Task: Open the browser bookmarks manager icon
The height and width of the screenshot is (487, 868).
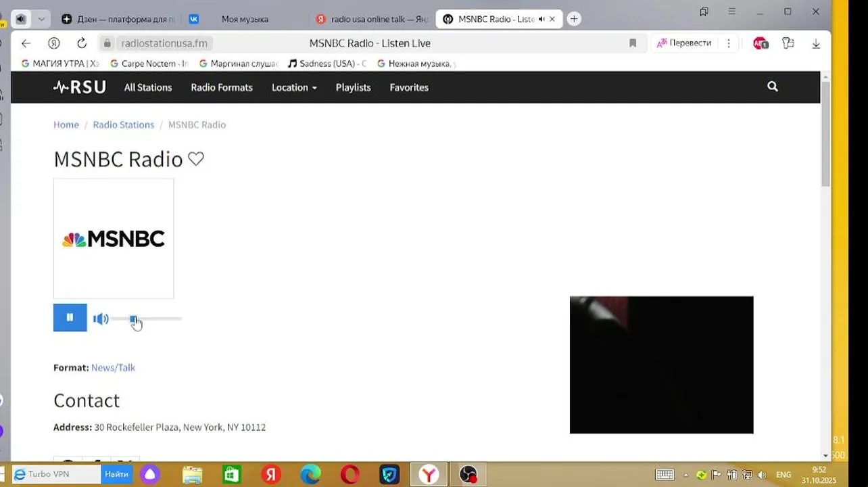Action: 704,11
